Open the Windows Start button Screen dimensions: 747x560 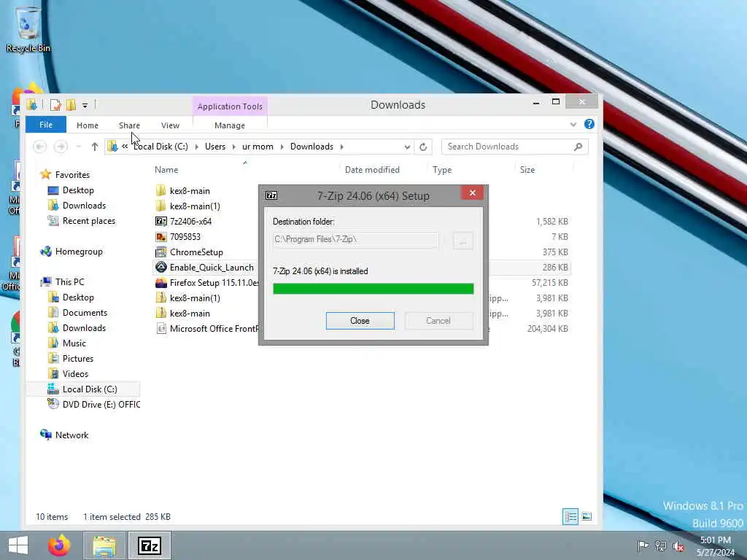click(18, 545)
